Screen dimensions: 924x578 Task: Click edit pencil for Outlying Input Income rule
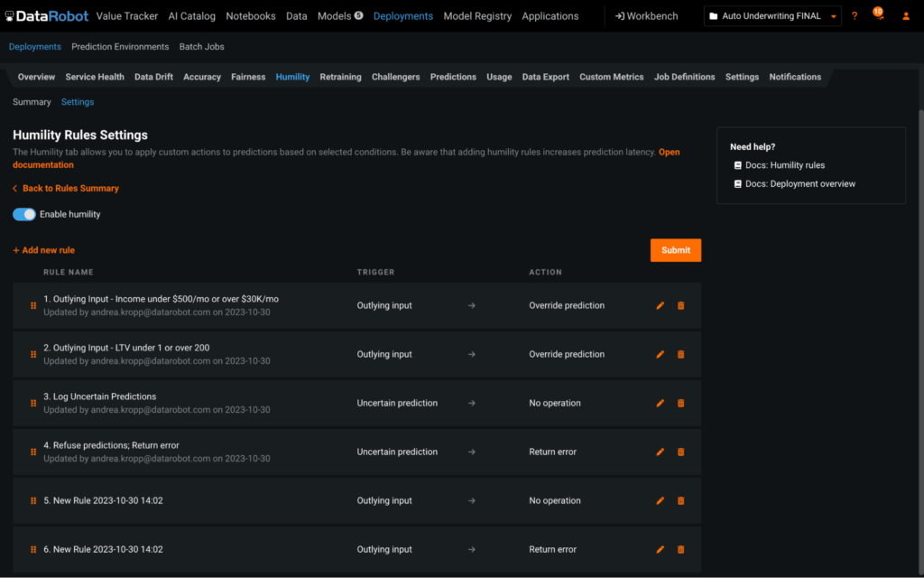pos(660,306)
